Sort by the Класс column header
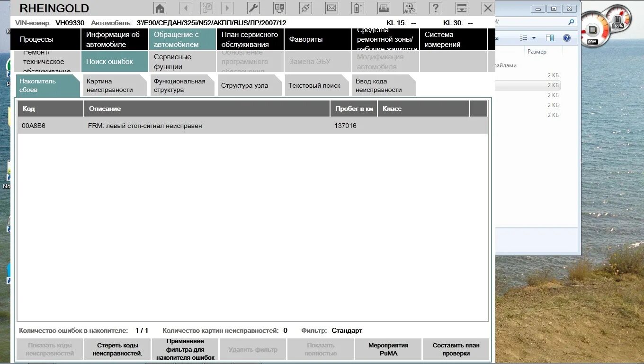The width and height of the screenshot is (644, 364). coord(423,109)
